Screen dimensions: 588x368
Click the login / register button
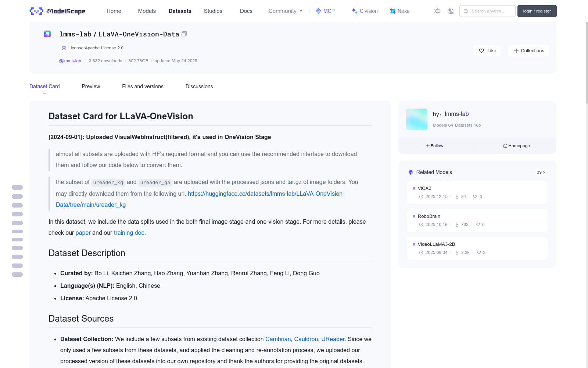pyautogui.click(x=537, y=11)
